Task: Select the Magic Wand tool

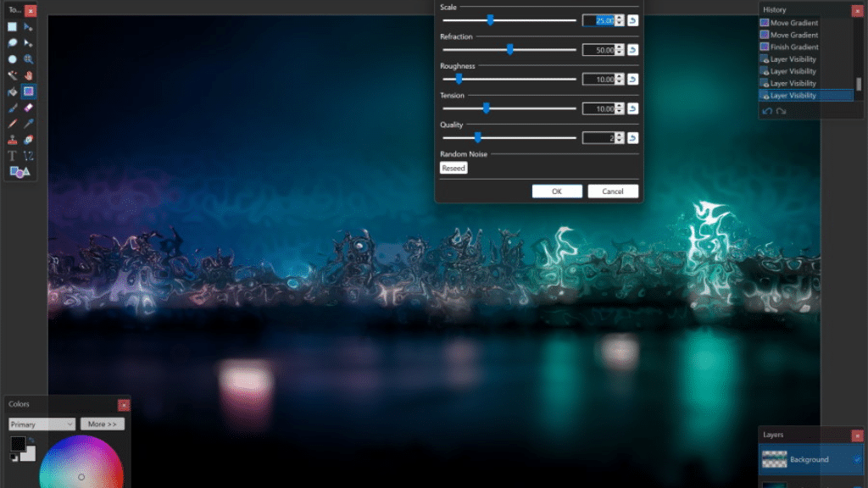Action: 12,75
